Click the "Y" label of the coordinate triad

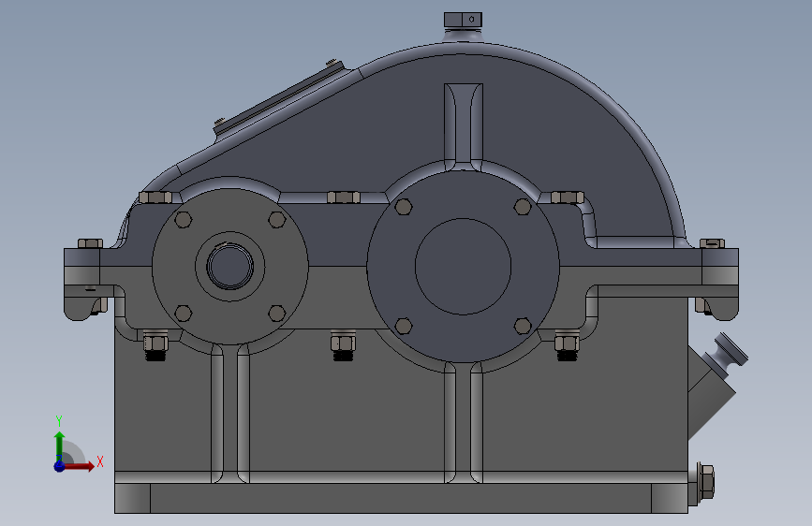[x=58, y=421]
